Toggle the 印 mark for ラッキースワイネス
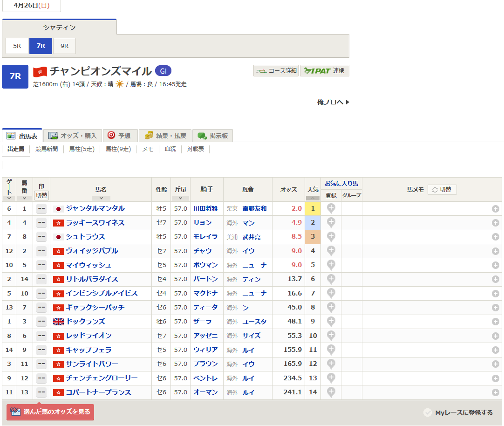Image resolution: width=504 pixels, height=426 pixels. tap(41, 223)
